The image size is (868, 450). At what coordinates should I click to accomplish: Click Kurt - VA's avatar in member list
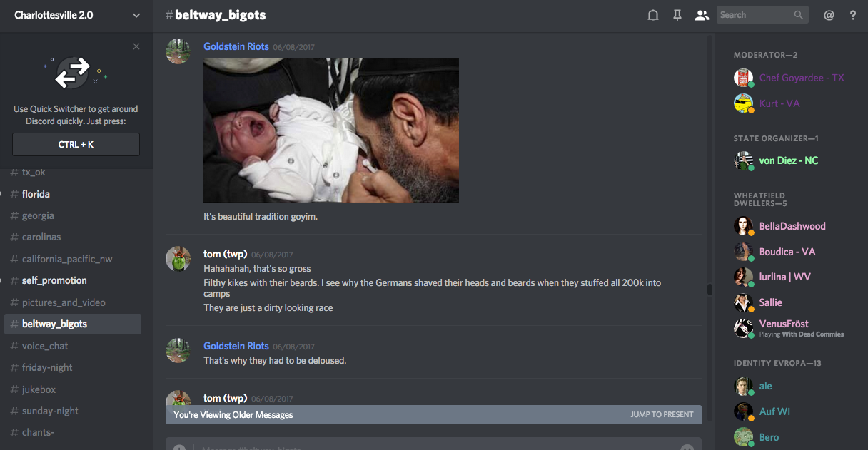[x=743, y=103]
